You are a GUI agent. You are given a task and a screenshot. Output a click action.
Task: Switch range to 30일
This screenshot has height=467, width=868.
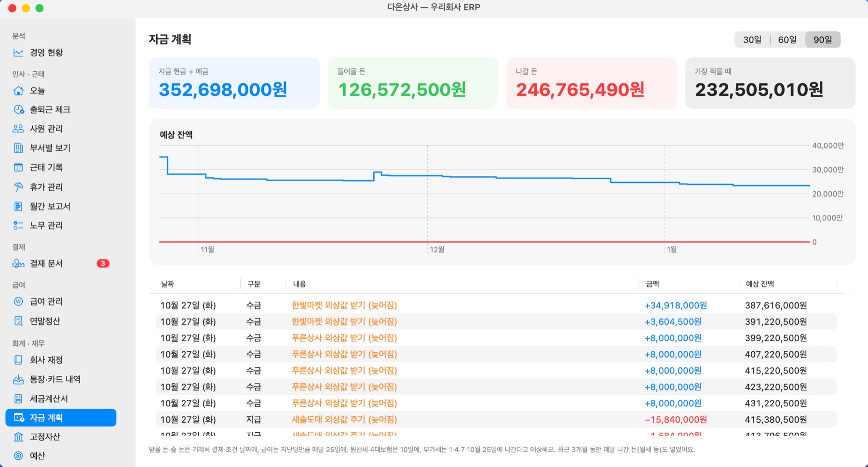[752, 40]
